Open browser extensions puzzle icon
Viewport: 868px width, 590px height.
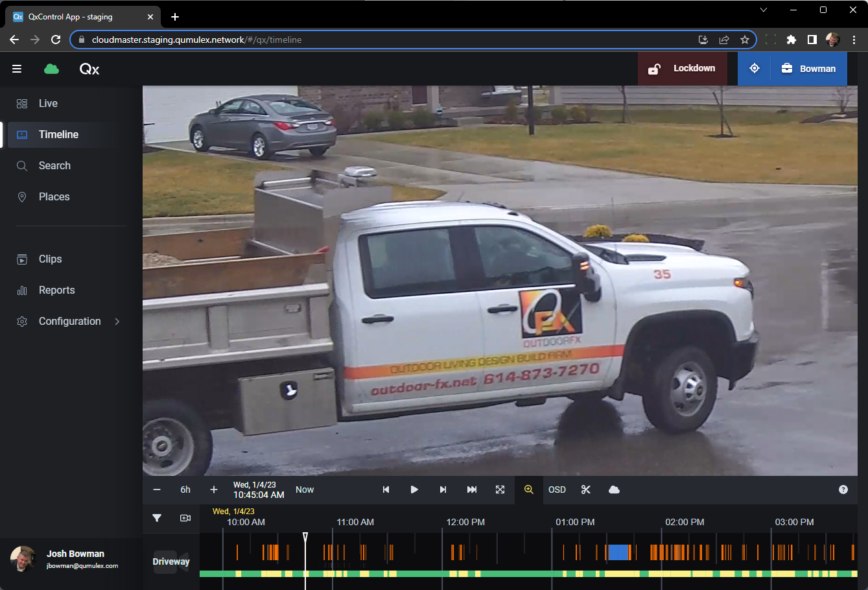coord(791,40)
